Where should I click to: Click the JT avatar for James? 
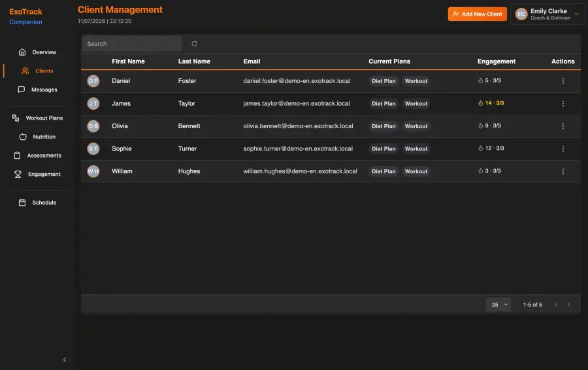click(x=93, y=103)
